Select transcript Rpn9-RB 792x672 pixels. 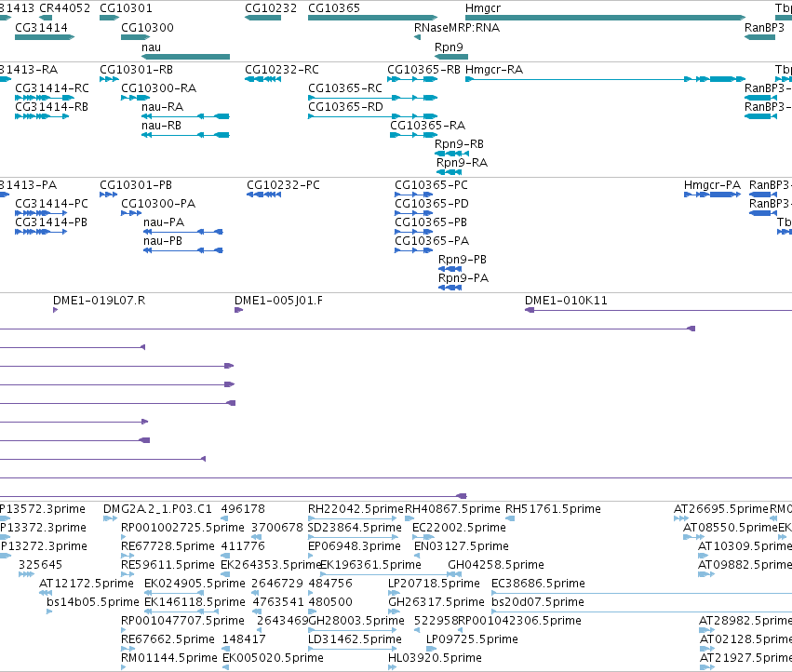[x=459, y=144]
